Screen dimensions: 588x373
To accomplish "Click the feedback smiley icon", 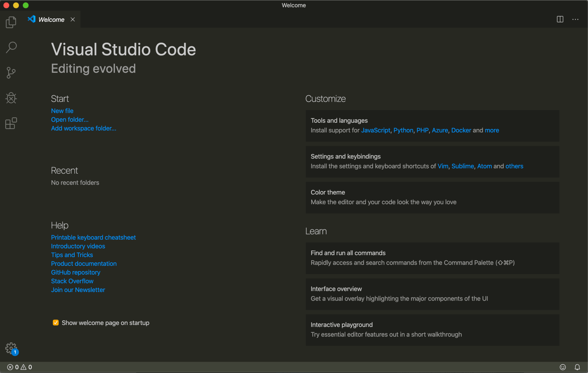I will (x=563, y=367).
